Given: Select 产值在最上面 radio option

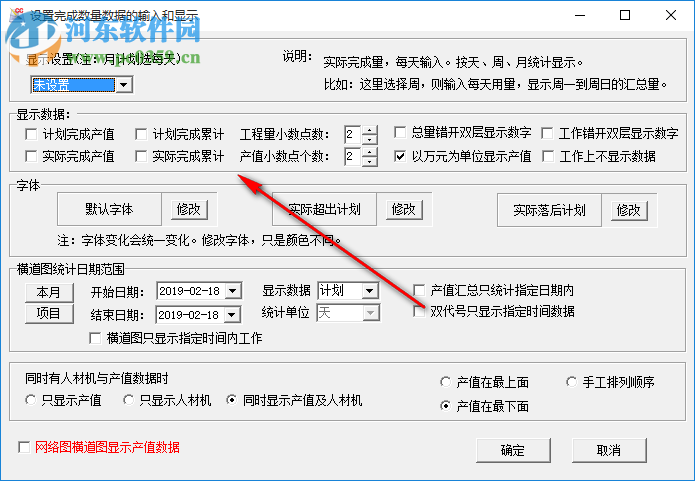Looking at the screenshot, I should [x=445, y=382].
